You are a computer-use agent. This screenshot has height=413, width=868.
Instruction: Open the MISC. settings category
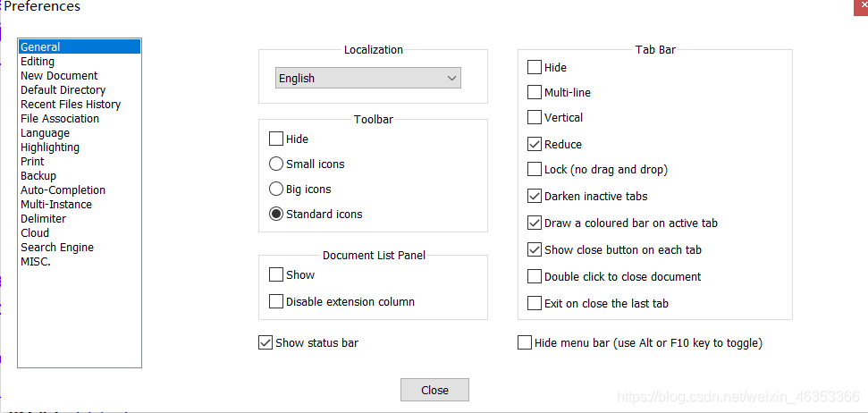[36, 262]
